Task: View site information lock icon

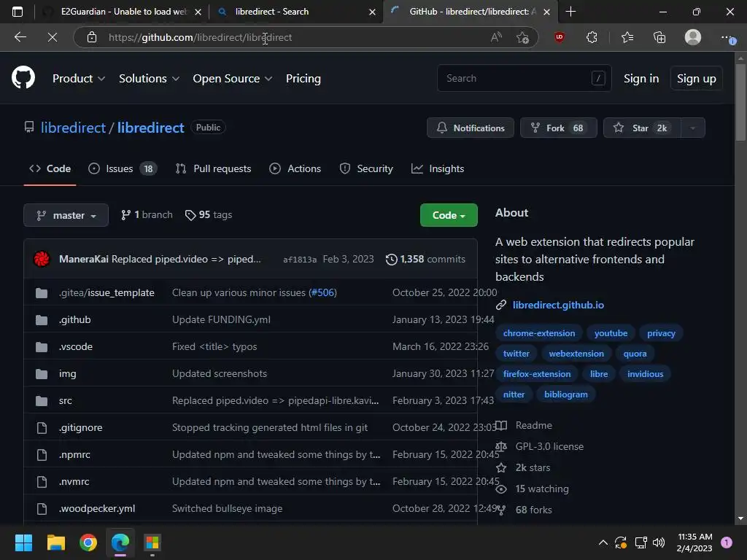Action: [92, 37]
